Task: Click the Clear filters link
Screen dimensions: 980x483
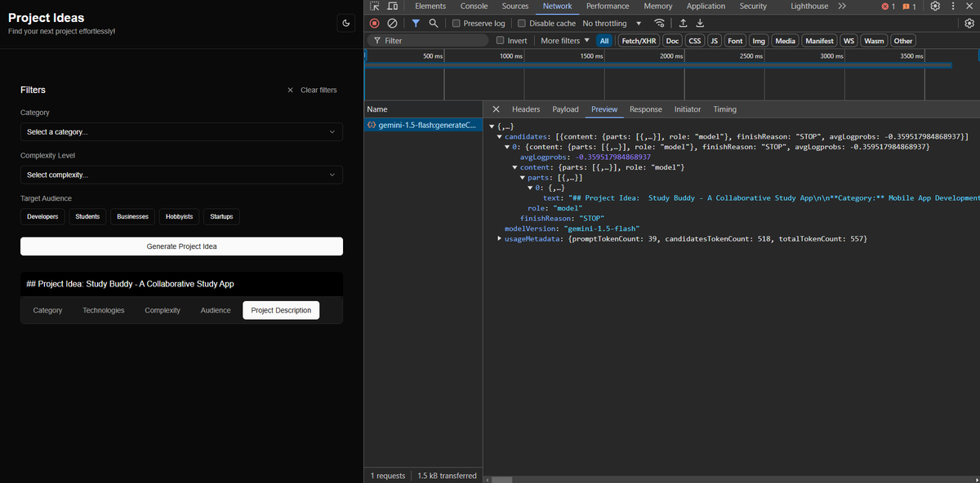Action: pyautogui.click(x=318, y=90)
